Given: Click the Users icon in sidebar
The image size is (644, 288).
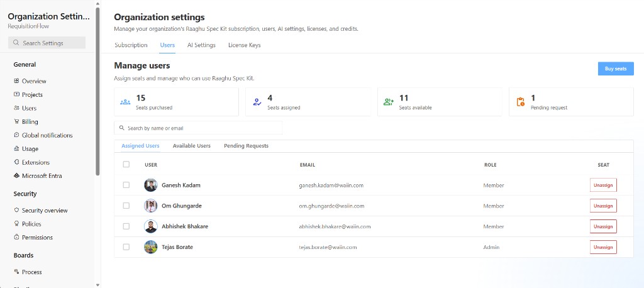Looking at the screenshot, I should coord(16,108).
